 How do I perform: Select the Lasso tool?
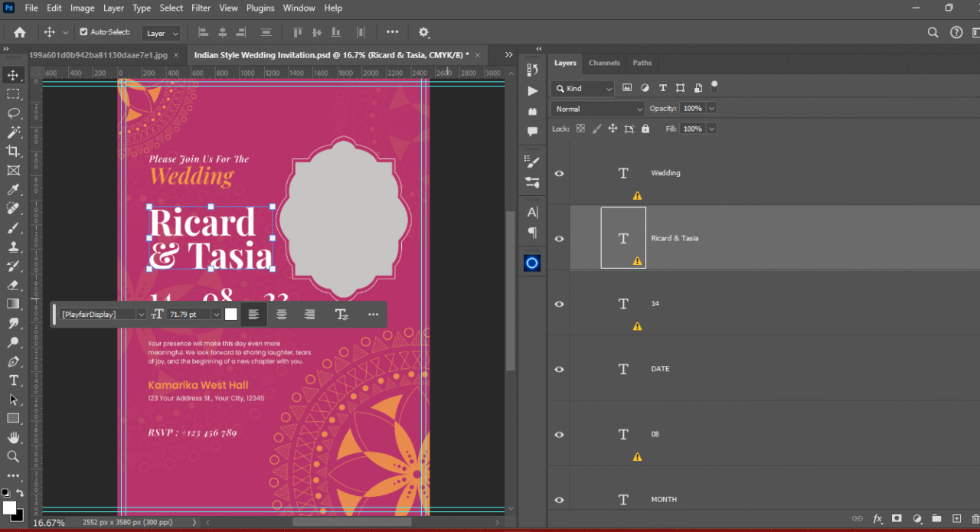[x=13, y=113]
